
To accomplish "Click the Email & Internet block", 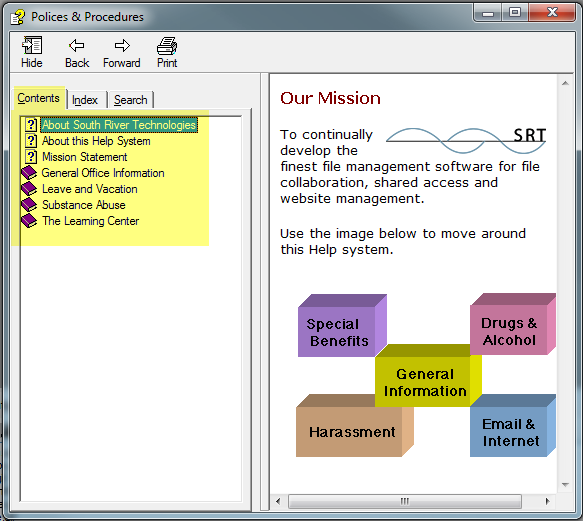I will (513, 426).
